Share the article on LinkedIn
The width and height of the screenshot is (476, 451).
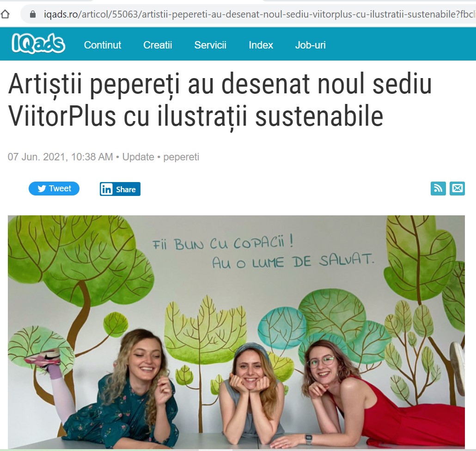pyautogui.click(x=120, y=189)
